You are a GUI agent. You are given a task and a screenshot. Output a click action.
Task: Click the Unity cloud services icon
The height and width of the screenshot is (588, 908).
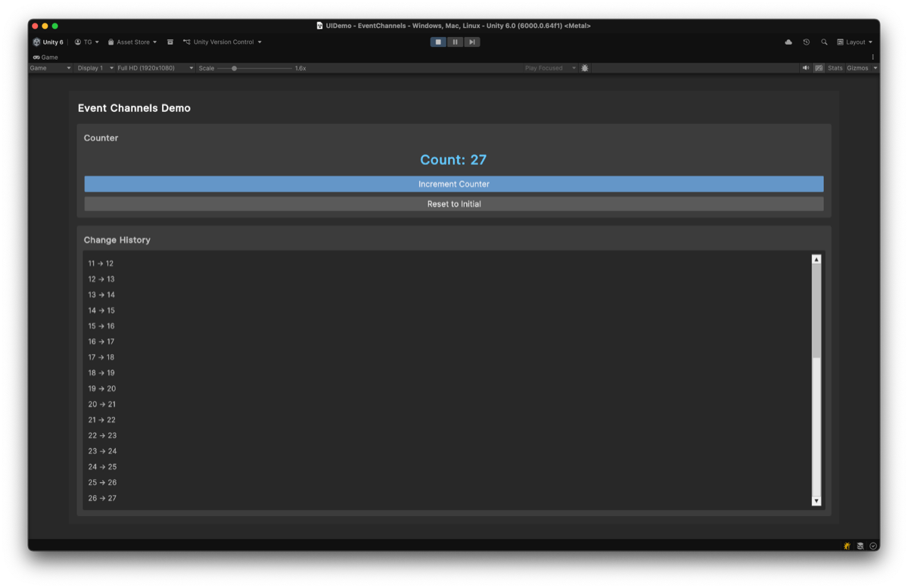point(788,42)
